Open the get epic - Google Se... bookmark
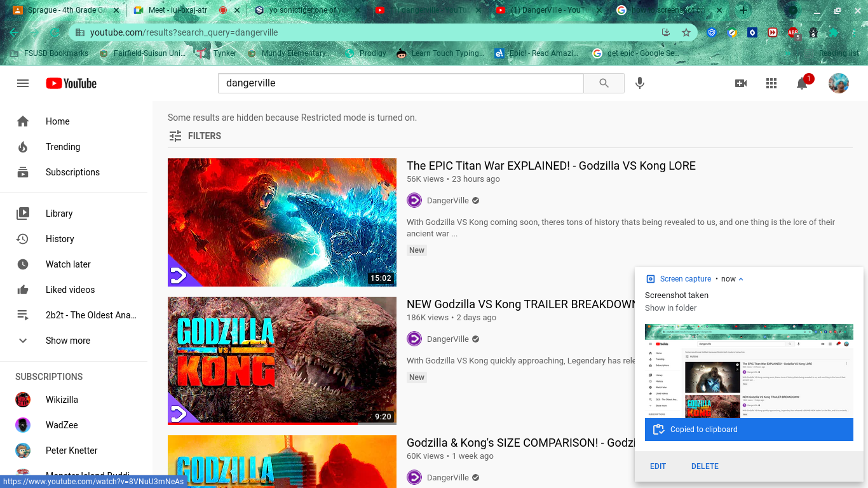868x488 pixels. click(x=635, y=53)
